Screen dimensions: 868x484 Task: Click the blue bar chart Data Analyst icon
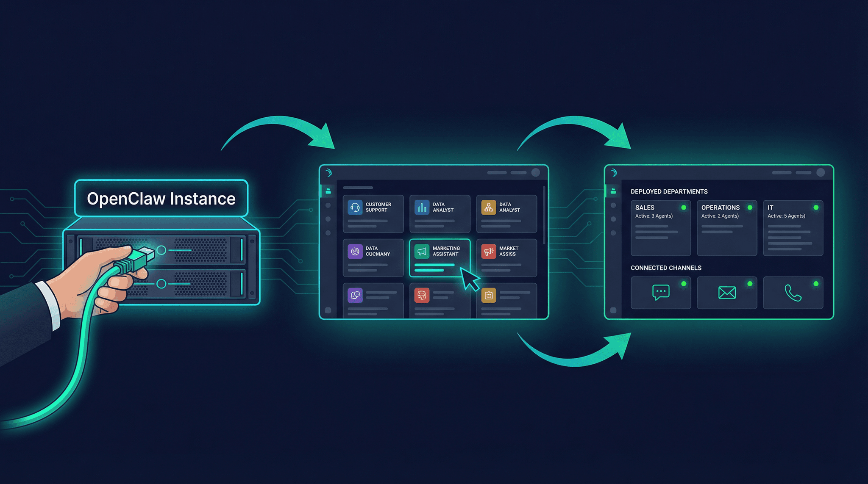pyautogui.click(x=422, y=207)
